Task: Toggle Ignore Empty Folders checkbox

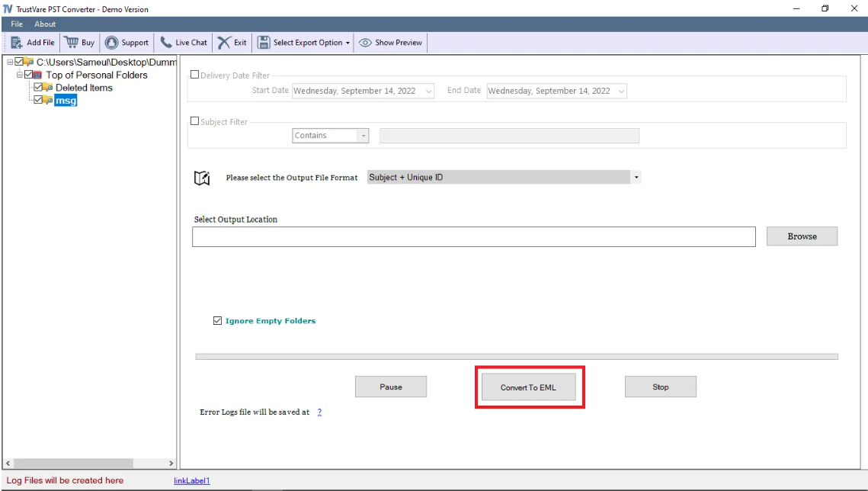Action: pos(217,320)
